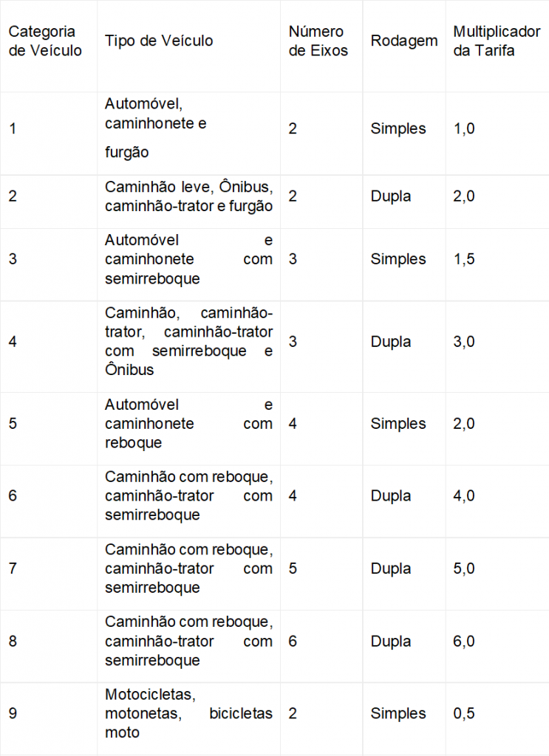Viewport: 549px width, 756px height.
Task: Click the "Automóvel, caminhonete e furgão" cell
Action: tap(155, 128)
